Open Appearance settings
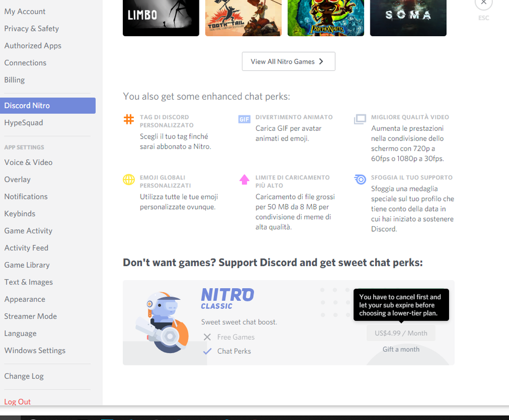 coord(25,299)
